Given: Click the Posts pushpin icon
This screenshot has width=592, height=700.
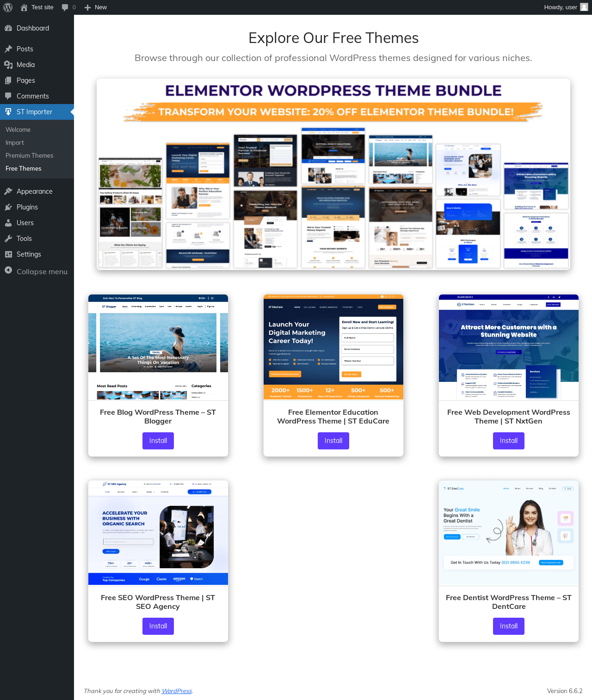Looking at the screenshot, I should (8, 49).
